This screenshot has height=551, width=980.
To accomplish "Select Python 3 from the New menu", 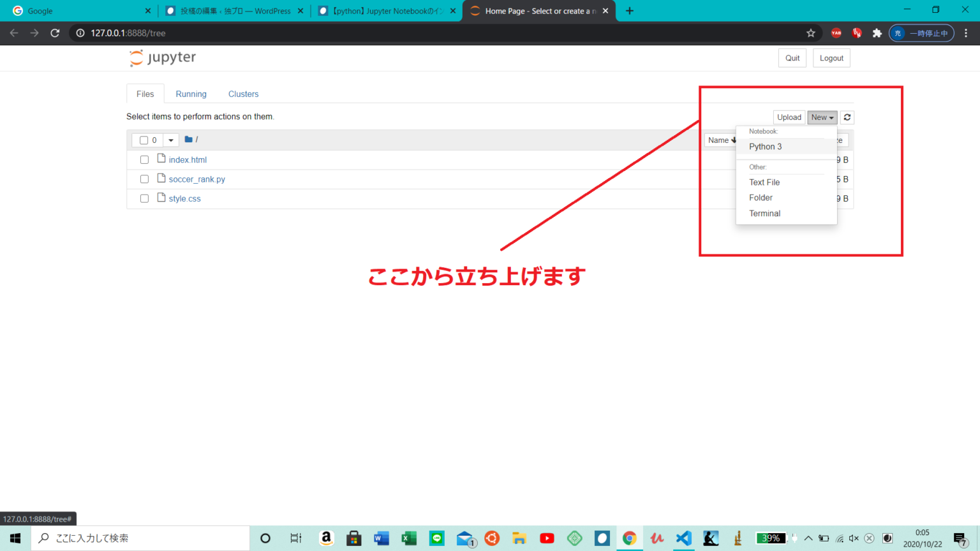I will pos(765,146).
